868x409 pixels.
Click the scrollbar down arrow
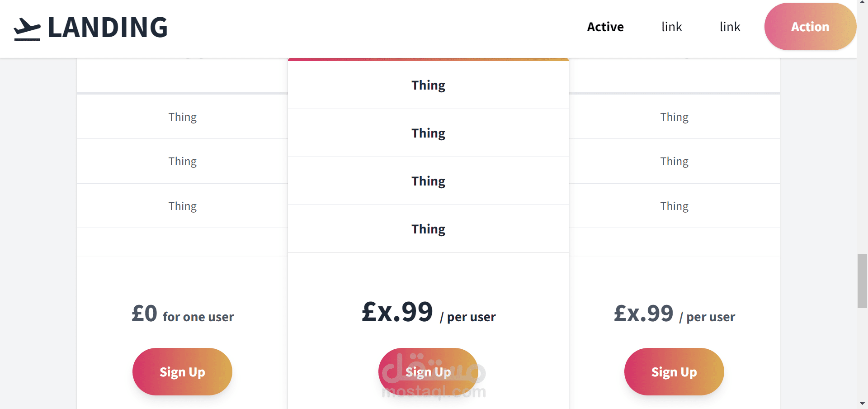pyautogui.click(x=862, y=403)
